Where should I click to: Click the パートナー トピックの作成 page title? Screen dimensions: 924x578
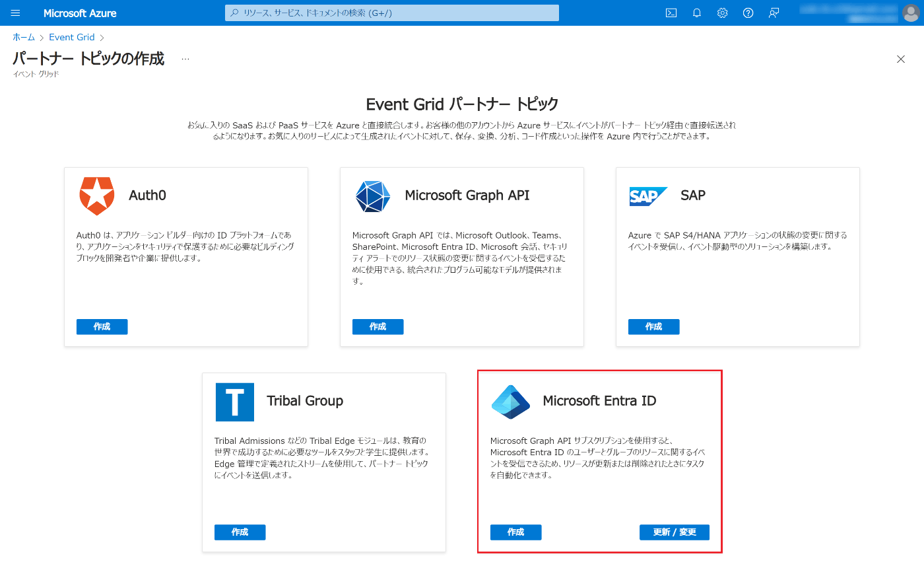coord(88,59)
